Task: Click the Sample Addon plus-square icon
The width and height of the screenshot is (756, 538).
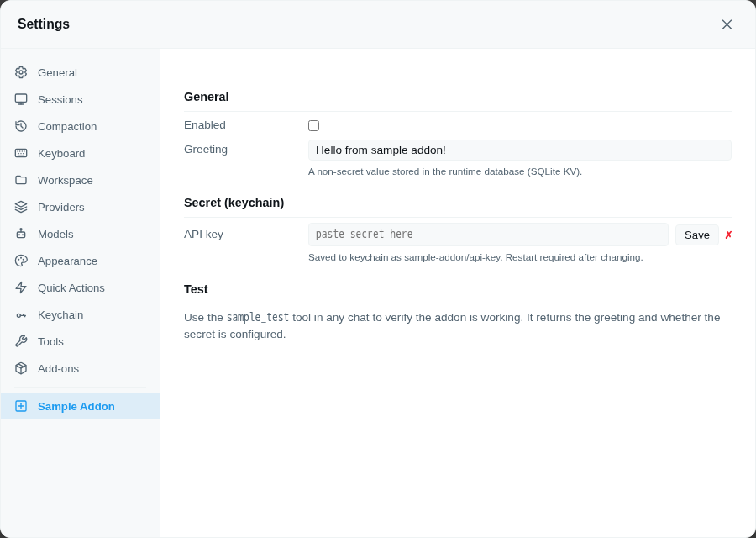Action: (21, 406)
